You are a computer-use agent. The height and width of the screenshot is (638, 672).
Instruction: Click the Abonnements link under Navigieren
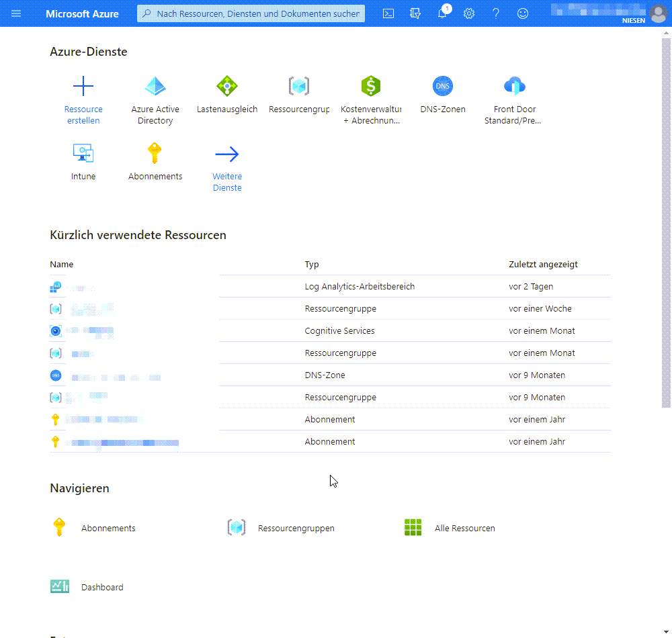(108, 529)
